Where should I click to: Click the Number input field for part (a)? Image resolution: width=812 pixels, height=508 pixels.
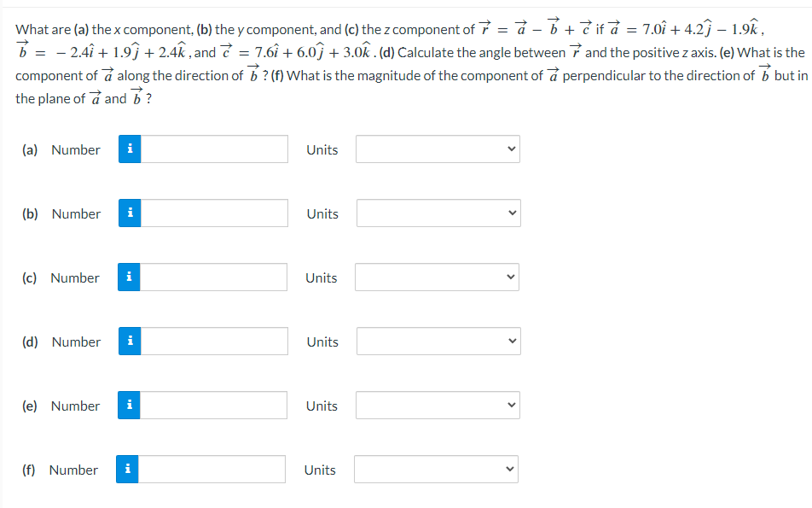pos(213,149)
